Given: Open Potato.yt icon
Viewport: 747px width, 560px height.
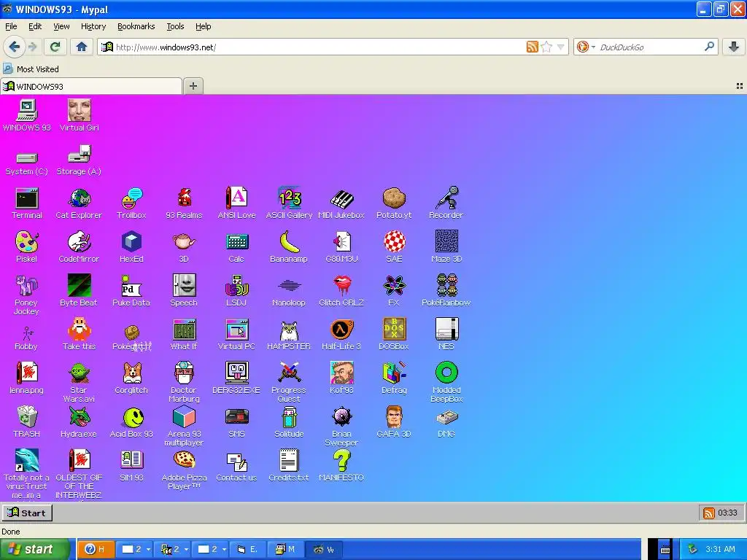Looking at the screenshot, I should (394, 203).
